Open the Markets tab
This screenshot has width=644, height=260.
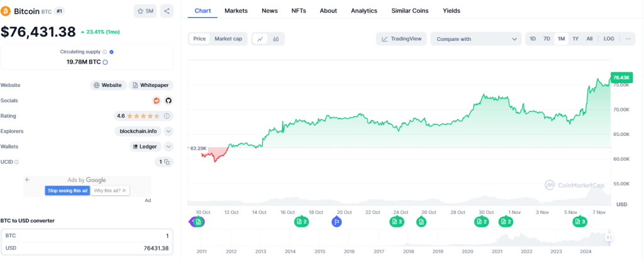236,11
